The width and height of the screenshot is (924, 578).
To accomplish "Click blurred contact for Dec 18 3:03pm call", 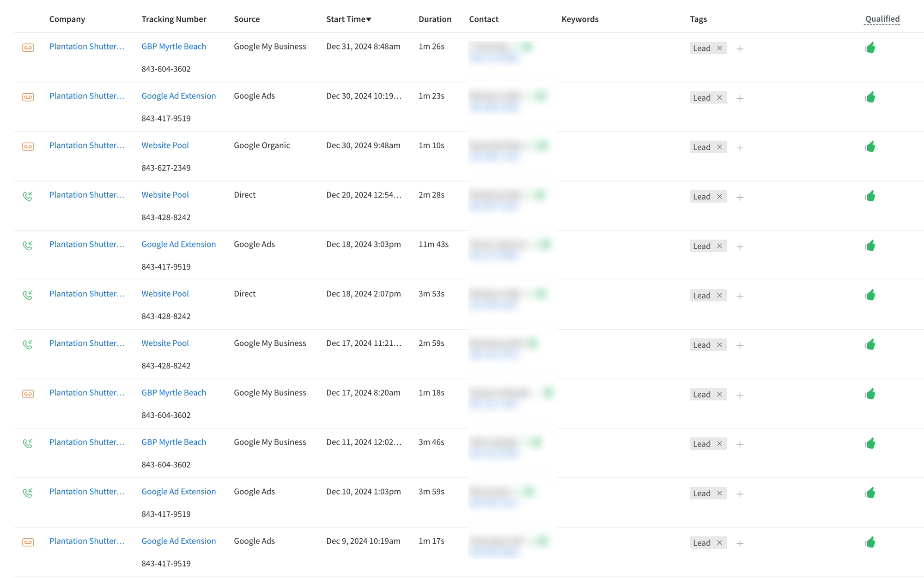I will pos(498,245).
